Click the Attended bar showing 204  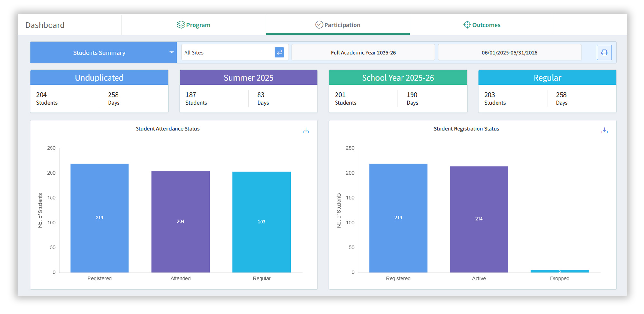tap(180, 222)
